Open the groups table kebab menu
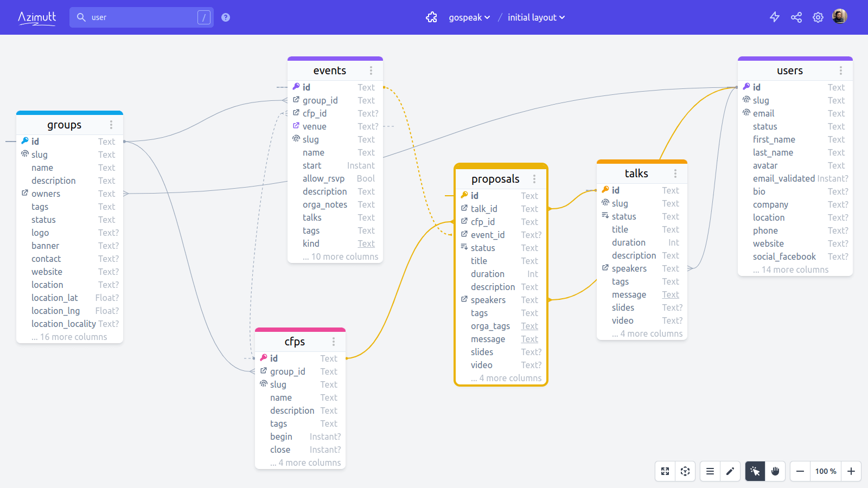868x488 pixels. coord(111,124)
